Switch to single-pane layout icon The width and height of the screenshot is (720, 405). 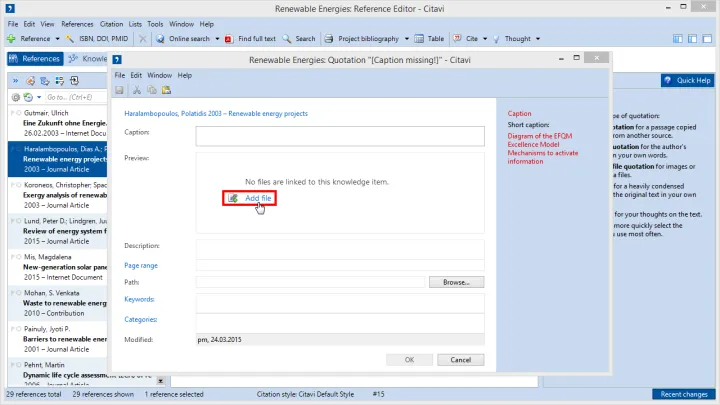(x=707, y=39)
